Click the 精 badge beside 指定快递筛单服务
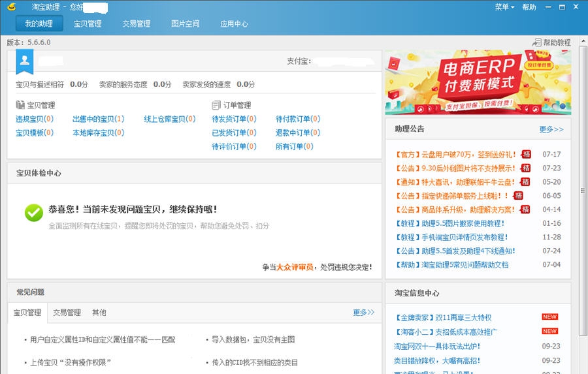Viewport: 588px width, 374px height. (518, 196)
